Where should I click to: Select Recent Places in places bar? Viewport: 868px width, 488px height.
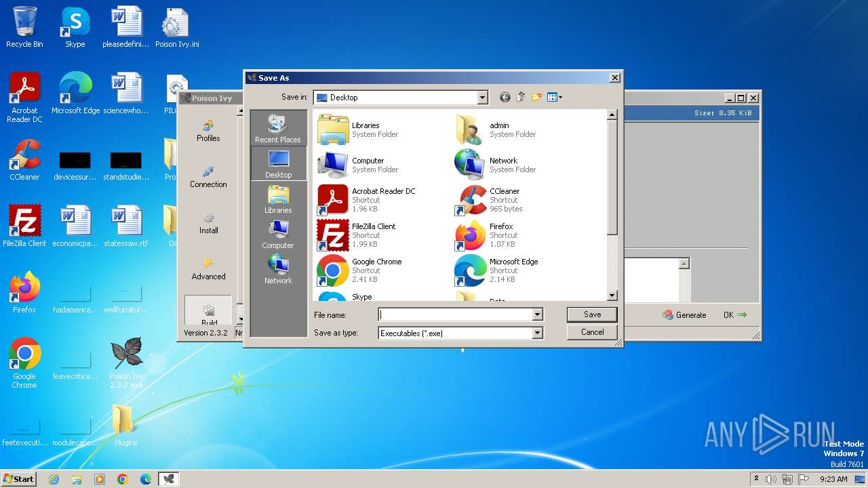pyautogui.click(x=278, y=129)
